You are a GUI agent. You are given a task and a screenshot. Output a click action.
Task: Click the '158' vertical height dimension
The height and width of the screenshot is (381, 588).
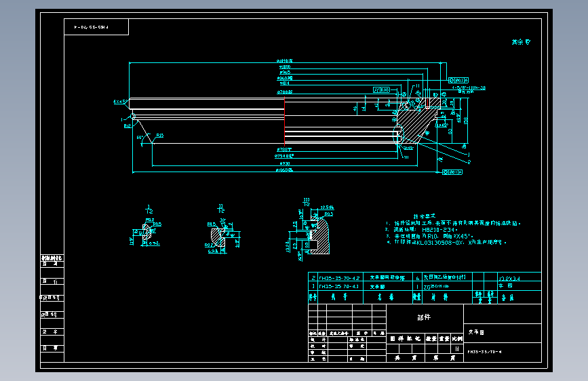point(466,121)
